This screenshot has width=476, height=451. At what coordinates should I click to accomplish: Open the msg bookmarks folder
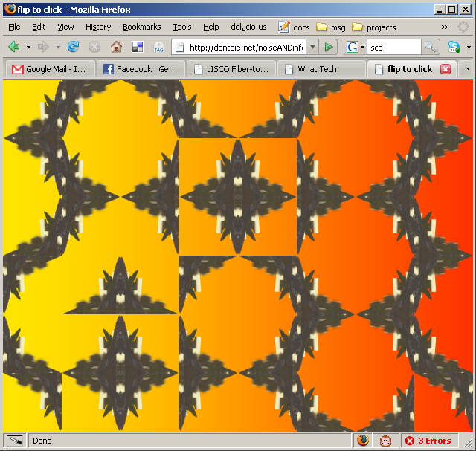coord(331,27)
